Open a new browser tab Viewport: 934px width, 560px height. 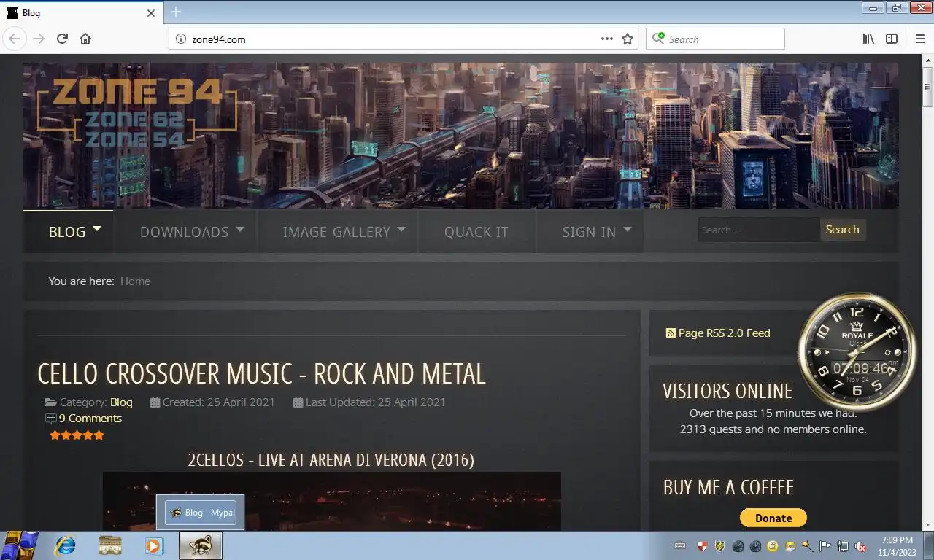click(176, 12)
